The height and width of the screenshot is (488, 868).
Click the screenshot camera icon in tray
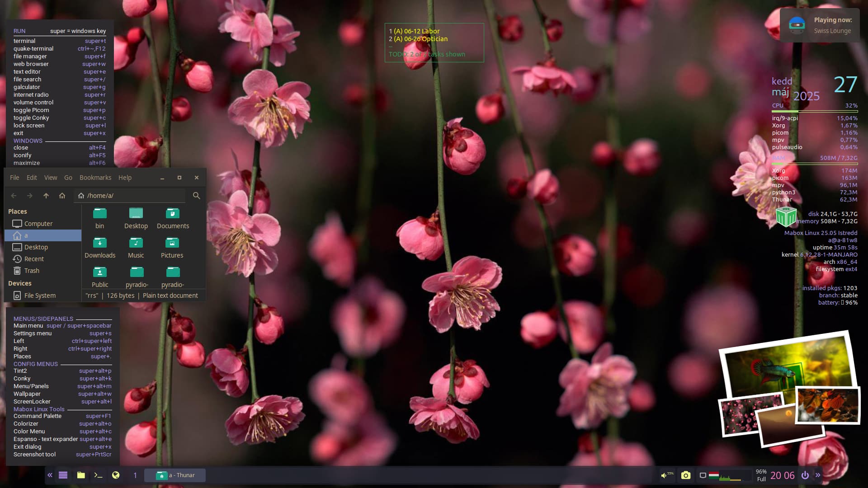(x=686, y=475)
